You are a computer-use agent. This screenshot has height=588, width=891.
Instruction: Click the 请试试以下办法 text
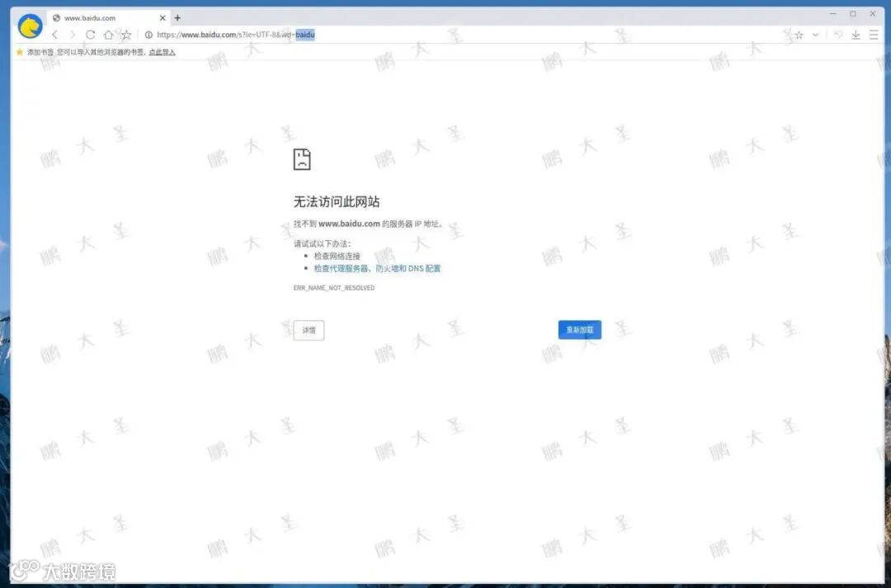tap(323, 244)
